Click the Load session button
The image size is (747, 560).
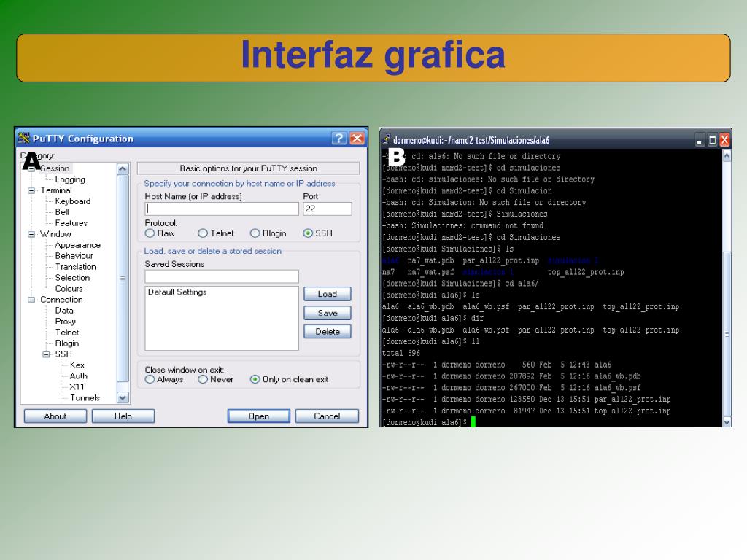point(328,295)
